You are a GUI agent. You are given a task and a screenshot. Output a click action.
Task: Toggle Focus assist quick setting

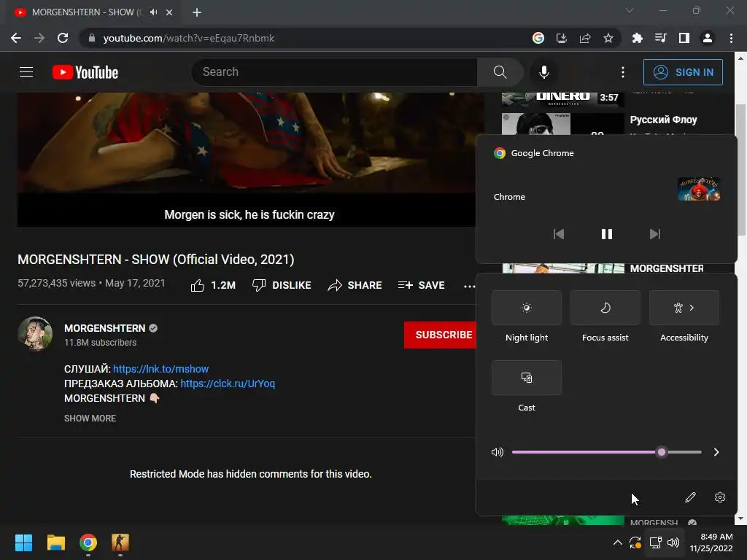click(605, 308)
